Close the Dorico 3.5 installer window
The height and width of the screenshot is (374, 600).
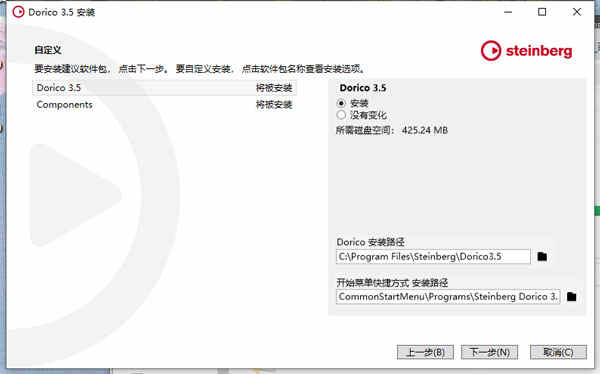[x=577, y=12]
